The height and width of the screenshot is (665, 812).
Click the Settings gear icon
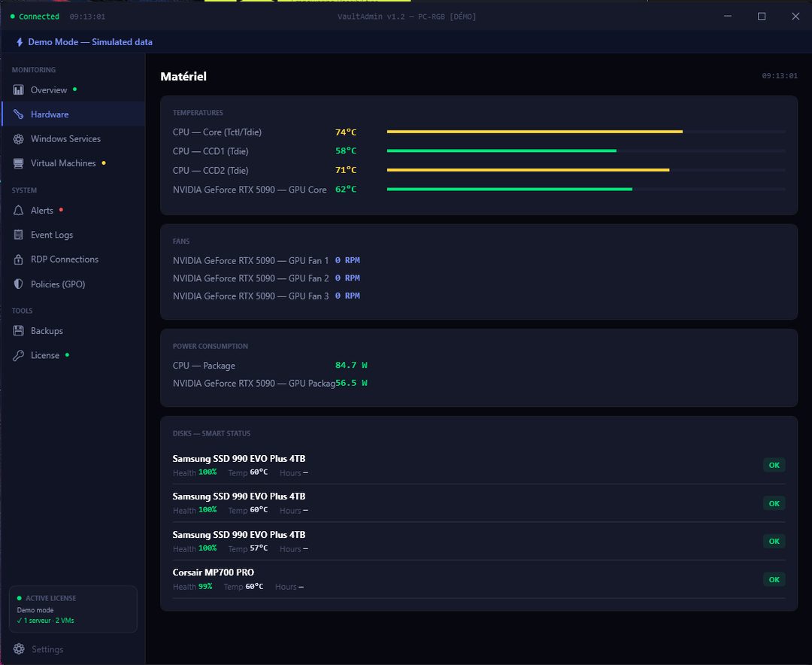click(19, 649)
